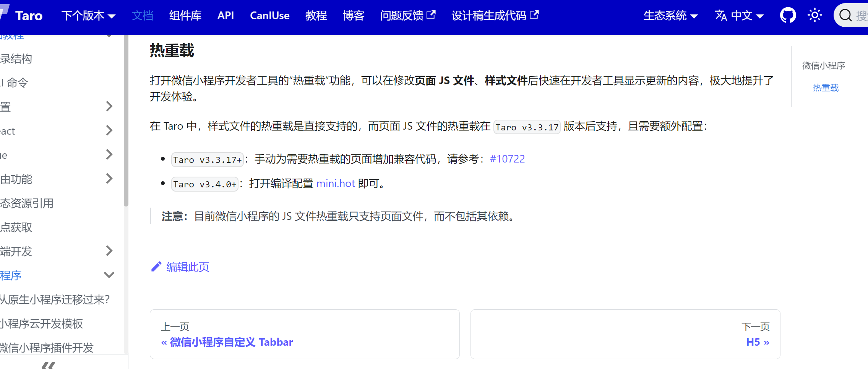Click 编辑此页 edit page link
Screen dimensions: 868x369
tap(188, 267)
